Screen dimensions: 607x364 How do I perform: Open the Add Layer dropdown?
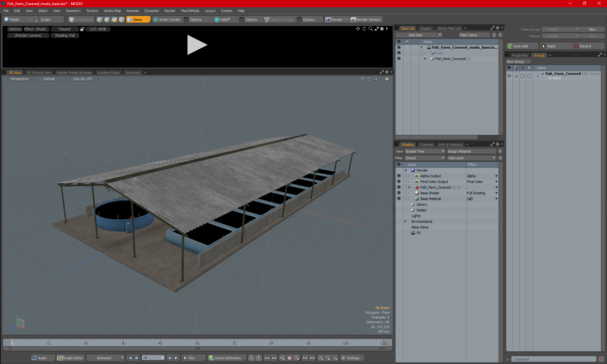click(471, 158)
